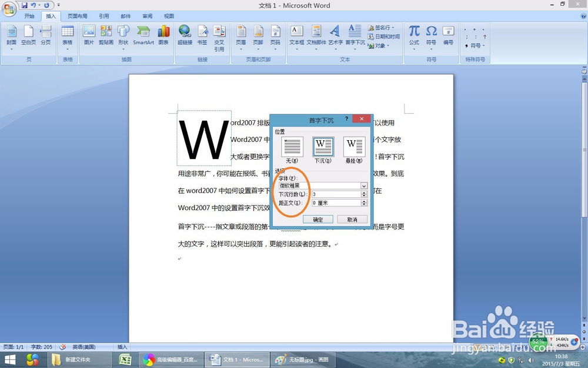Switch to the Insert (插入) tab

pos(51,16)
